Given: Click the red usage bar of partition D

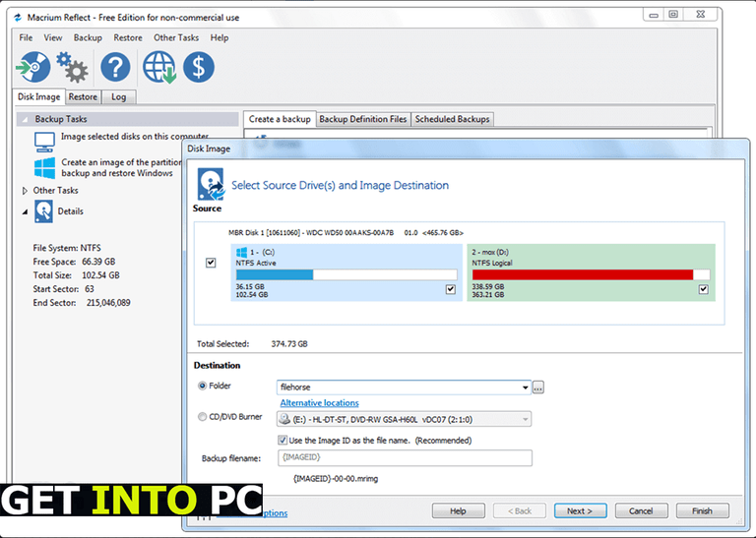Looking at the screenshot, I should pos(583,274).
